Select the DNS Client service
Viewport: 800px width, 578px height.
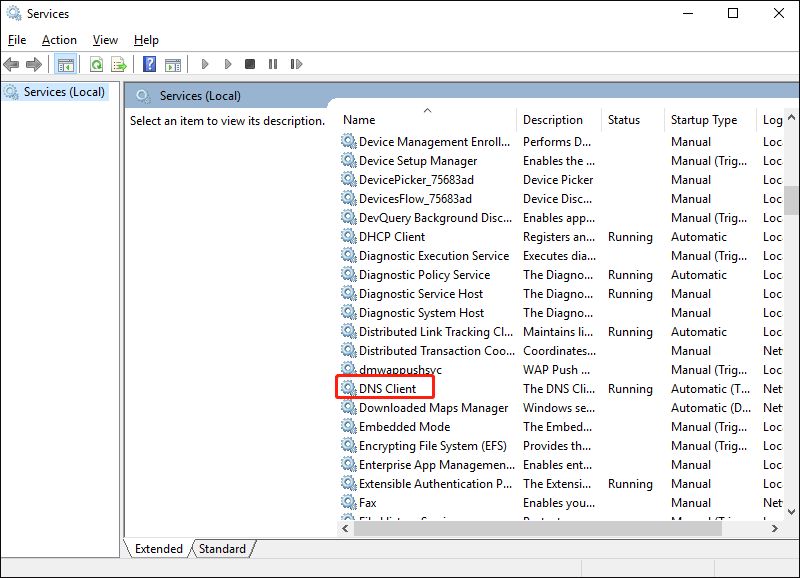(x=389, y=388)
